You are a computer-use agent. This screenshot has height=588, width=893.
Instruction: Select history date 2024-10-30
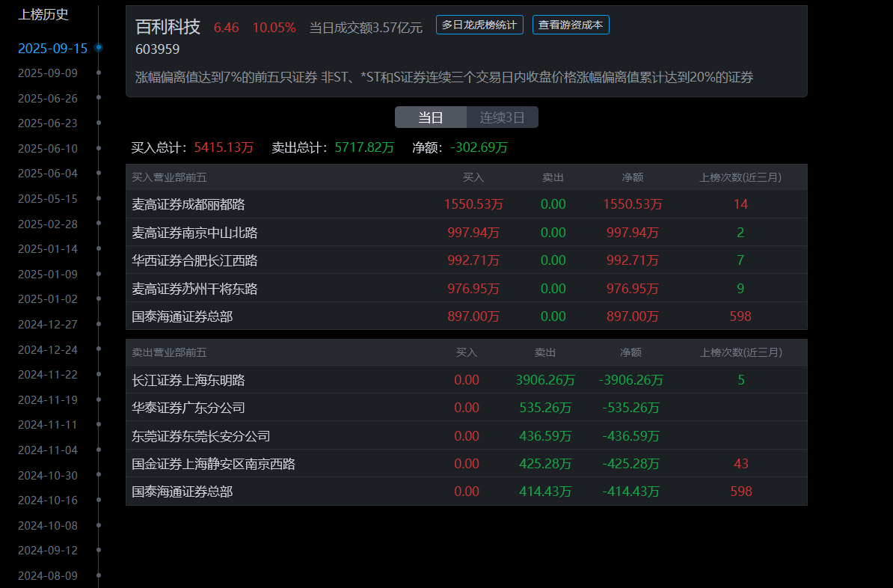pos(48,475)
